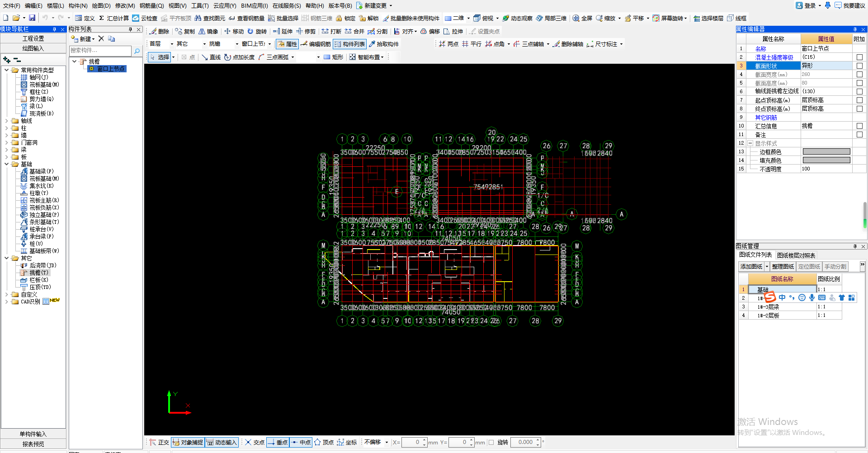This screenshot has width=868, height=453.
Task: Click the search magnifier in 构件列表
Action: pyautogui.click(x=137, y=51)
